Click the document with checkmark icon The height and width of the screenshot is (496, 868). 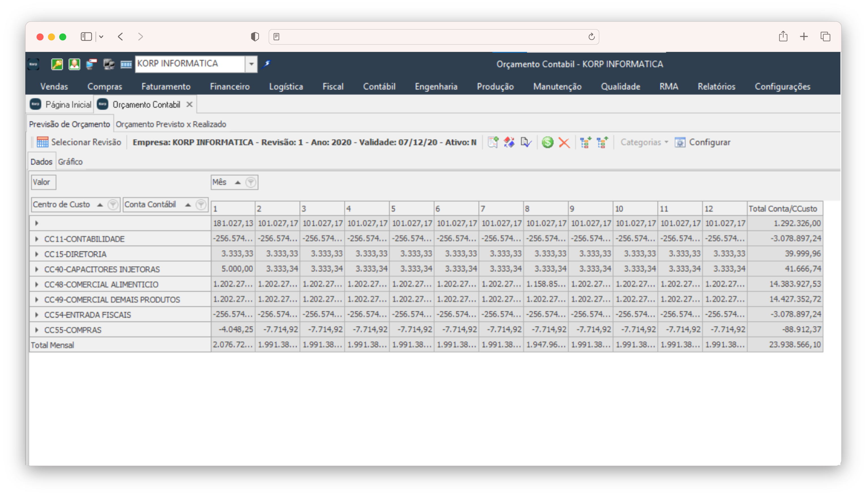526,142
